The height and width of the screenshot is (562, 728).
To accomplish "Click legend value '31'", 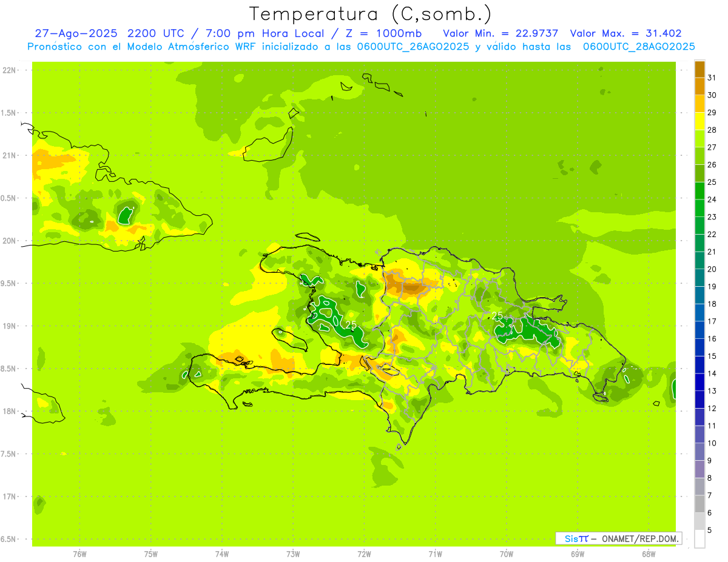I will 712,78.
